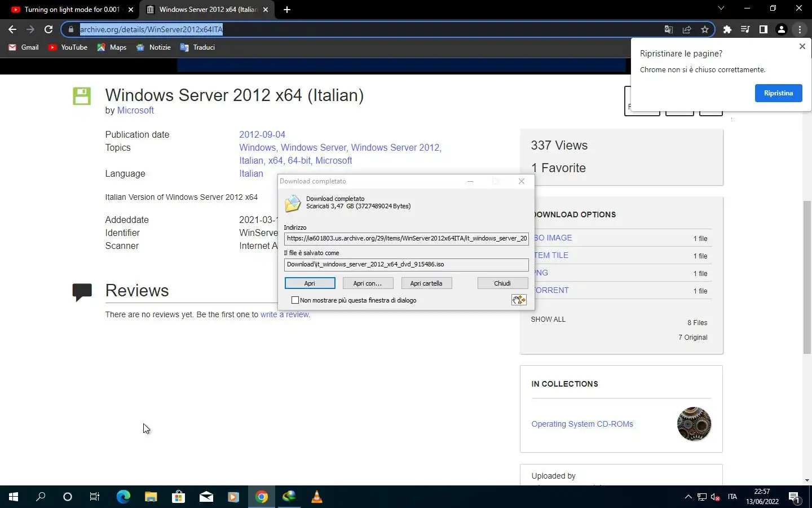812x508 pixels.
Task: Open the '7 Original' files link
Action: point(693,338)
